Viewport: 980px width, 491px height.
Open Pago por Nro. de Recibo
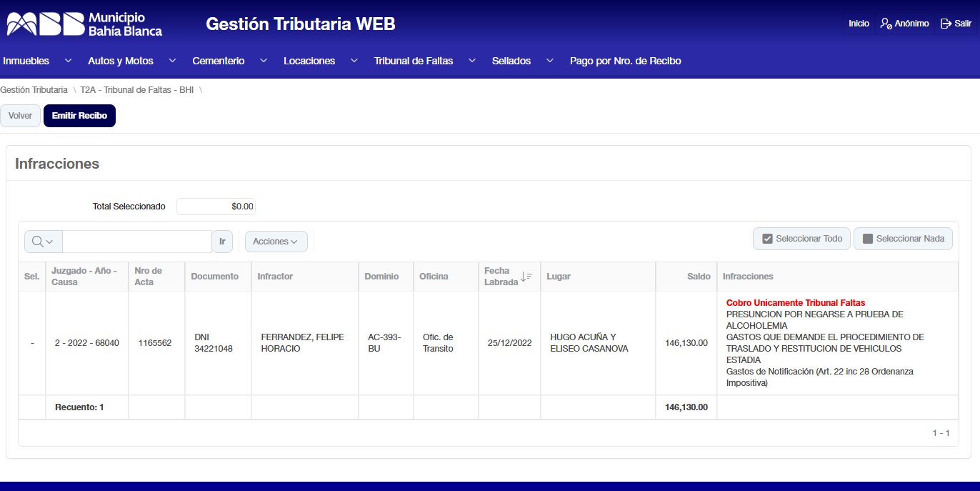click(x=626, y=61)
